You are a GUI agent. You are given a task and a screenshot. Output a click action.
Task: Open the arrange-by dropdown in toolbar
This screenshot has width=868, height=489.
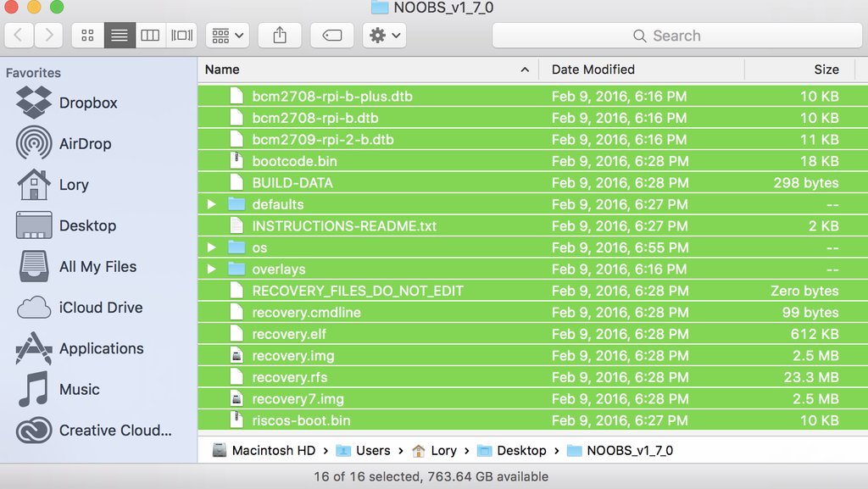(x=226, y=35)
